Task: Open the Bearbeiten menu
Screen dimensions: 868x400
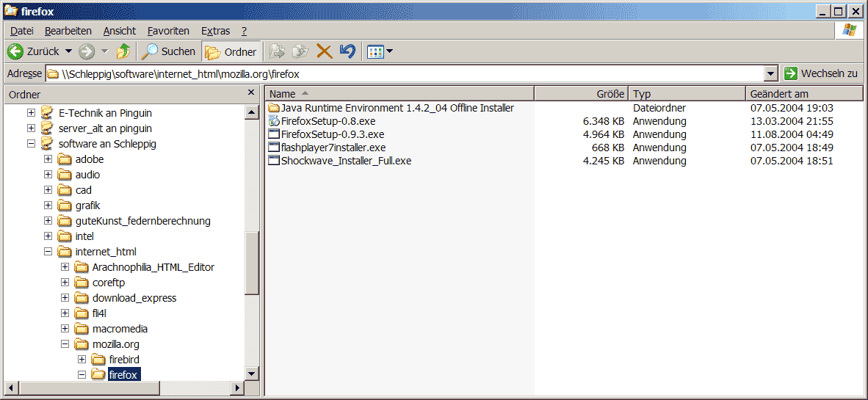Action: point(68,31)
